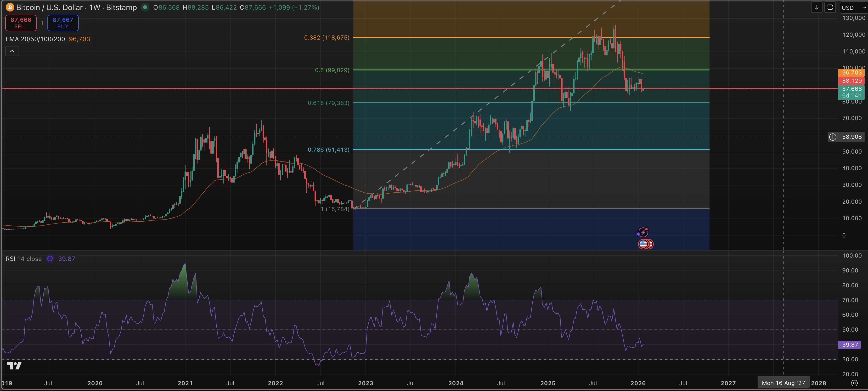Click the Bitcoin symbol logo icon

pos(10,7)
